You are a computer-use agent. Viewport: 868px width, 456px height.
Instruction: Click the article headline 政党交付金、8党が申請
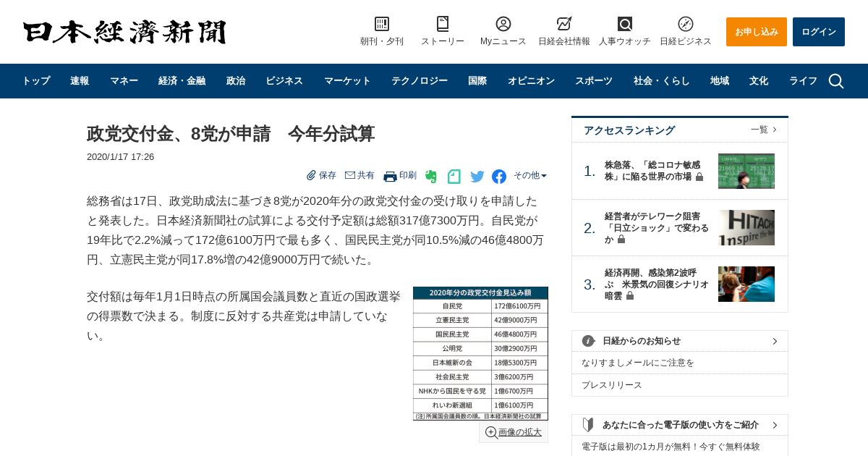click(231, 134)
